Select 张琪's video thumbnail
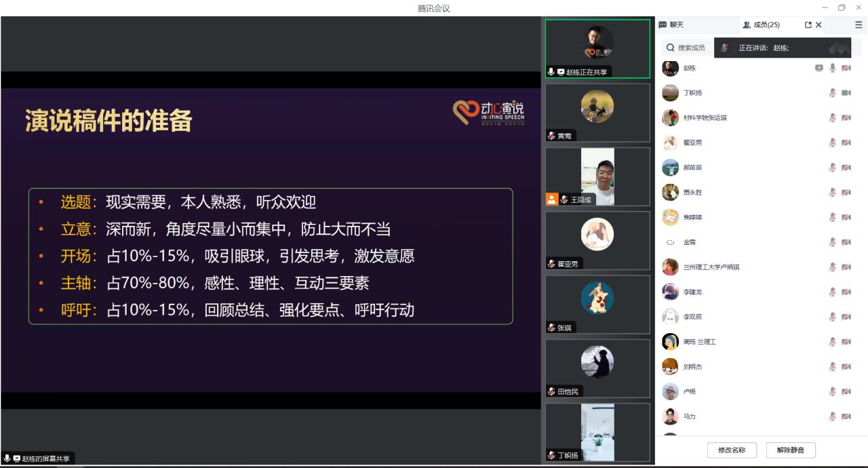The width and height of the screenshot is (868, 468). 597,304
